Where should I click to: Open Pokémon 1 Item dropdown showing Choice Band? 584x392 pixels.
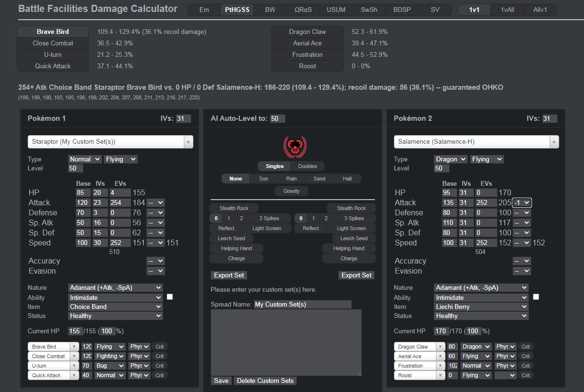click(116, 307)
